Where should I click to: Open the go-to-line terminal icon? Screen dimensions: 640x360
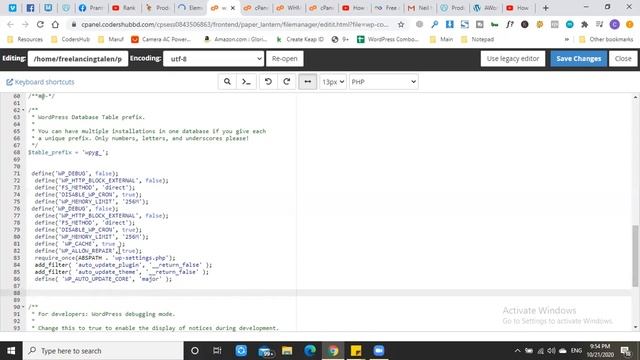pos(247,82)
